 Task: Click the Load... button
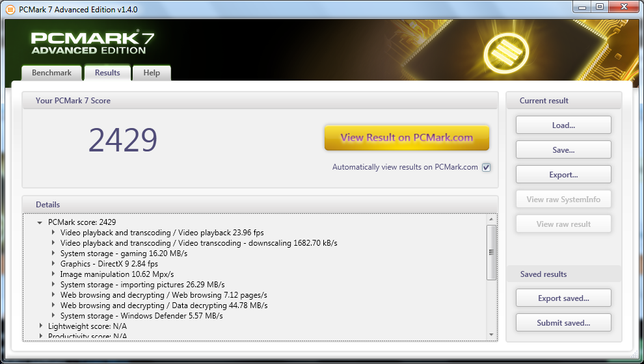[x=563, y=125]
